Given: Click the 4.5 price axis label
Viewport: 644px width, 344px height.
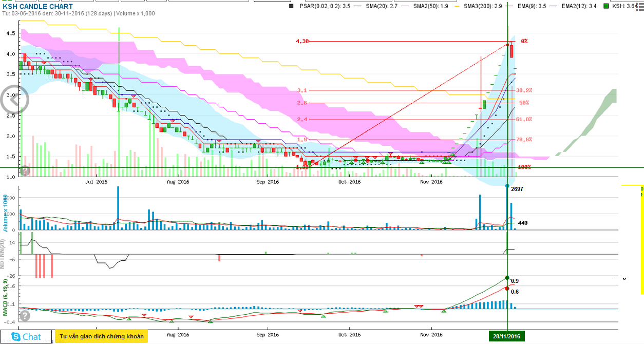Looking at the screenshot, I should pos(11,33).
